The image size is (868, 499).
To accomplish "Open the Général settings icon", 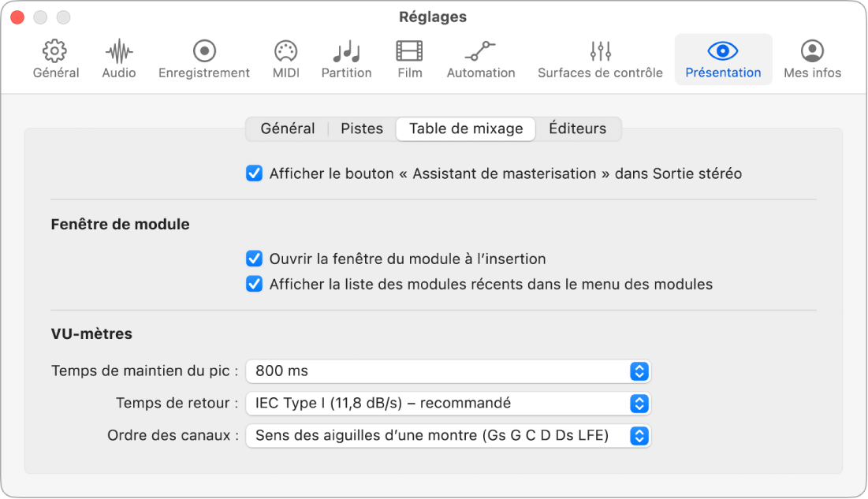I will tap(55, 59).
